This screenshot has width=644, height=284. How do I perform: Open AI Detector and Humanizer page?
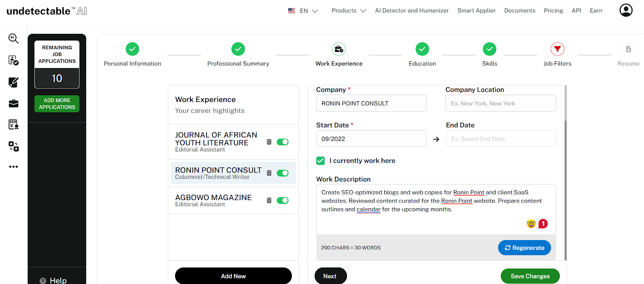coord(412,10)
